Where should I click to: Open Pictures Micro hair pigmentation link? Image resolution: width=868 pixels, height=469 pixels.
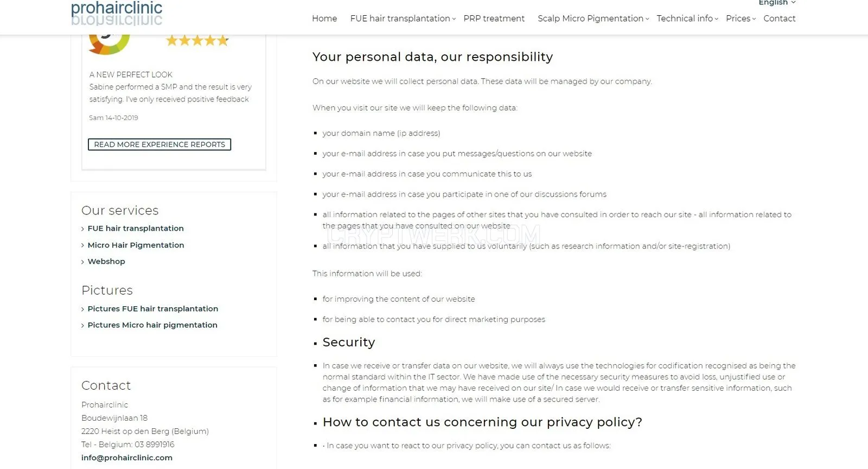click(152, 325)
